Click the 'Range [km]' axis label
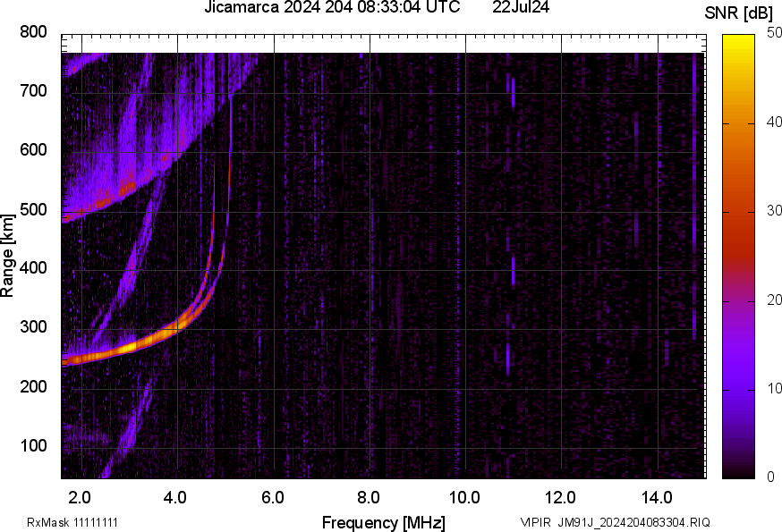The height and width of the screenshot is (532, 782). coord(7,256)
